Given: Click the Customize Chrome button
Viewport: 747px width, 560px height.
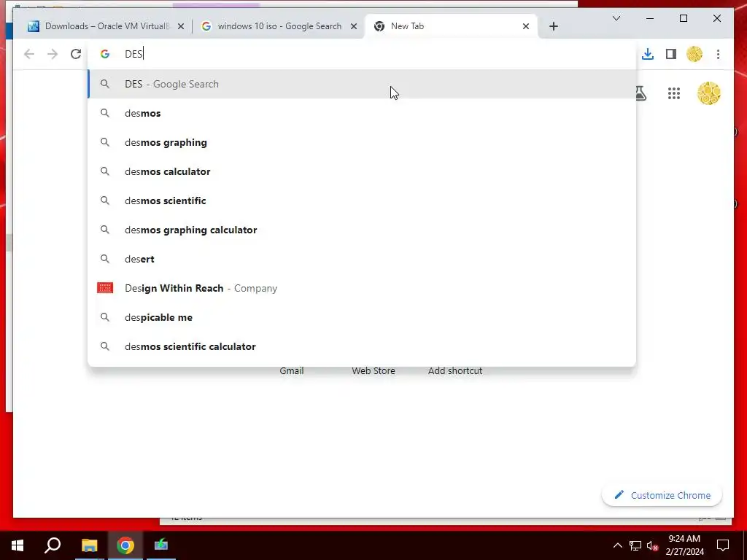Looking at the screenshot, I should pyautogui.click(x=662, y=495).
